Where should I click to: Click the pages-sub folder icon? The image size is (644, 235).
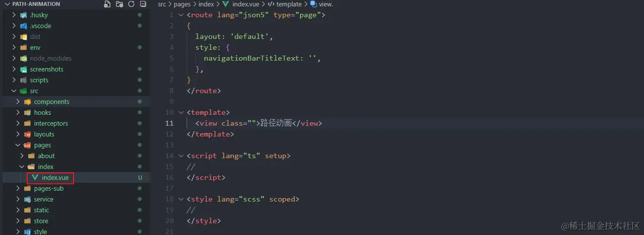(27, 188)
